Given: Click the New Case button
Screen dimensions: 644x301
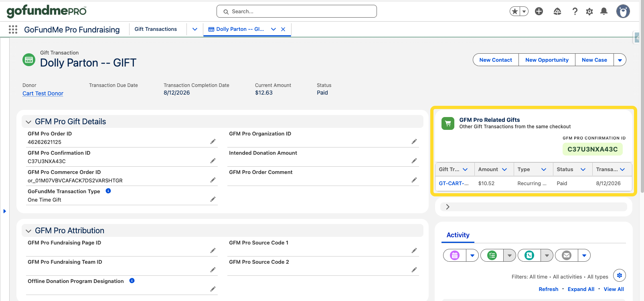Looking at the screenshot, I should [x=594, y=60].
